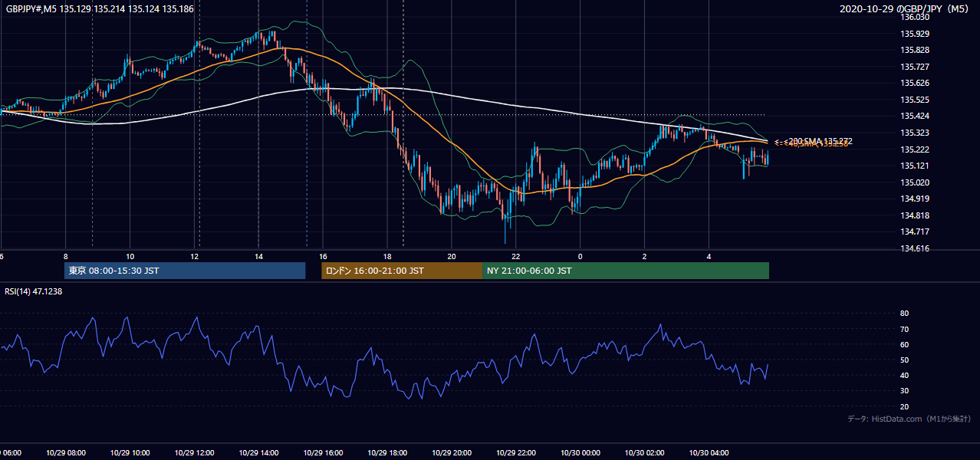Click RSI scale level 50
Screen dimensions: 980x460
(905, 360)
